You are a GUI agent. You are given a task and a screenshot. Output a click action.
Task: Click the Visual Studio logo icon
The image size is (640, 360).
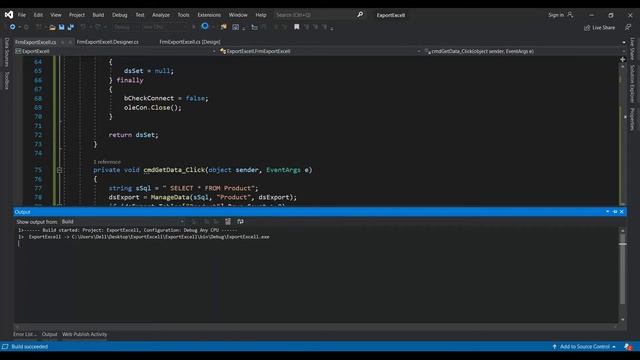9,15
